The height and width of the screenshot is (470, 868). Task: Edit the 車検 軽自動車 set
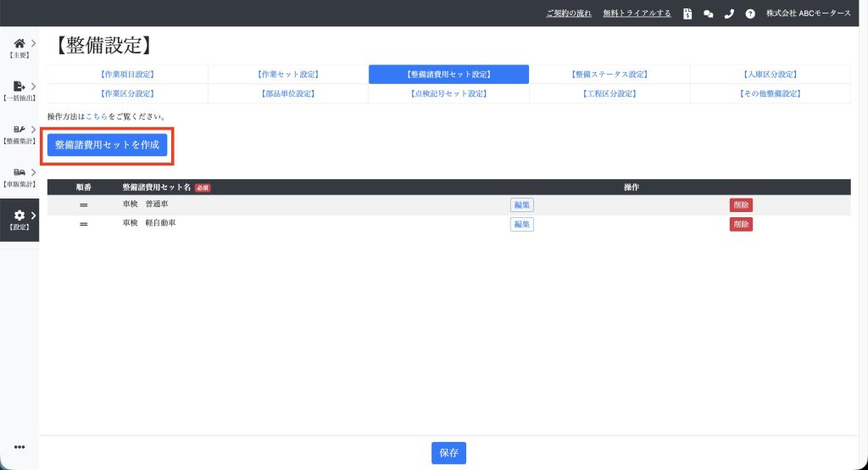tap(521, 224)
